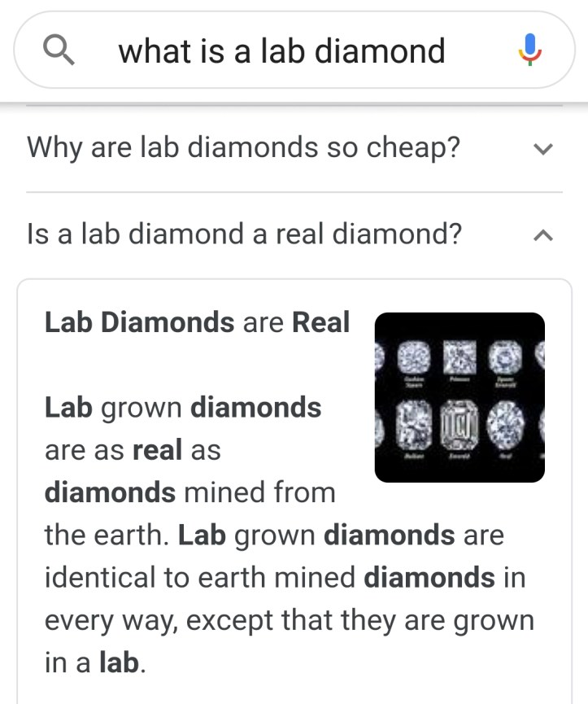Tap the question text "Is a lab diamond a real diamond?"
Screen dimensions: 588x704
(244, 234)
